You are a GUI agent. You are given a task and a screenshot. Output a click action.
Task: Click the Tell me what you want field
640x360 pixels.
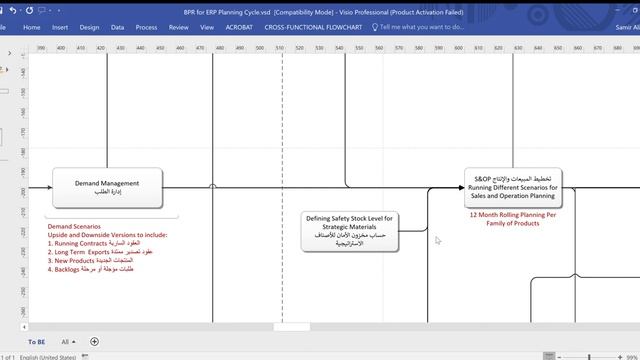422,27
